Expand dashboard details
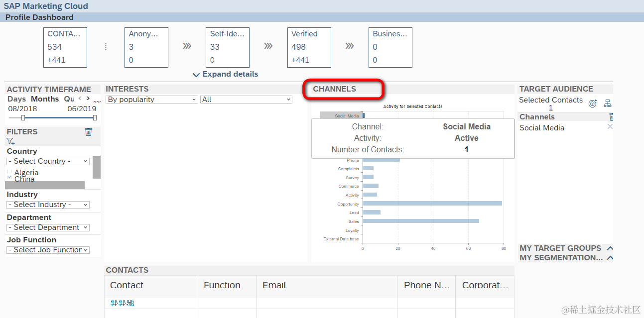Viewport: 644px width, 318px height. tap(226, 74)
